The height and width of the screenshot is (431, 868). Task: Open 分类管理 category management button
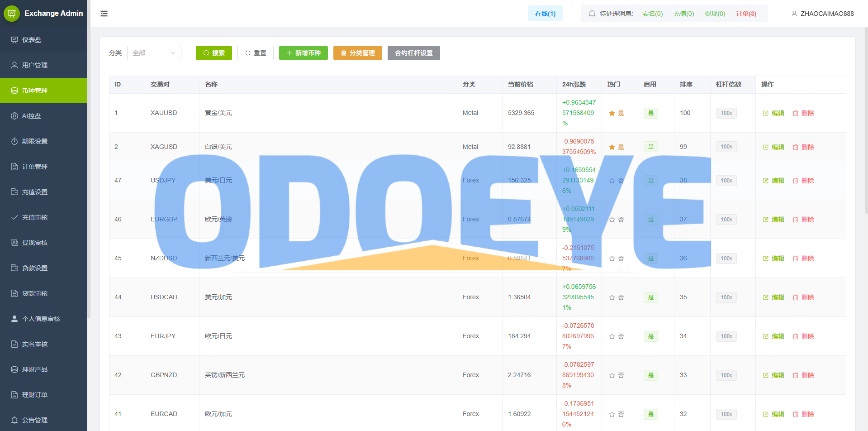pyautogui.click(x=357, y=53)
